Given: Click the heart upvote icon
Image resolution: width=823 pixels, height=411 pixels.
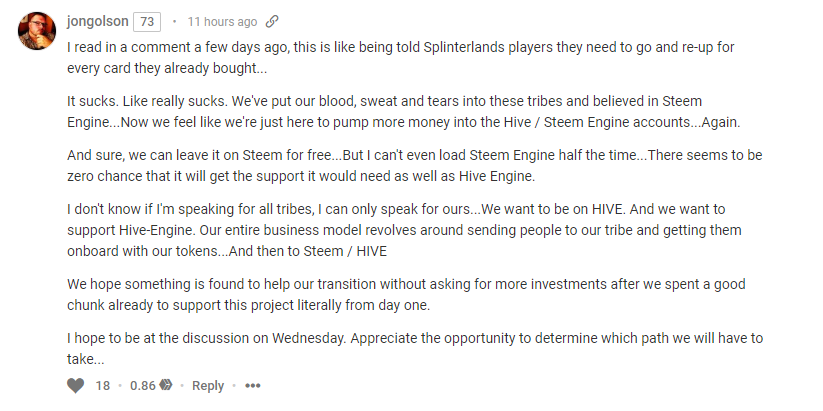Looking at the screenshot, I should pos(76,386).
